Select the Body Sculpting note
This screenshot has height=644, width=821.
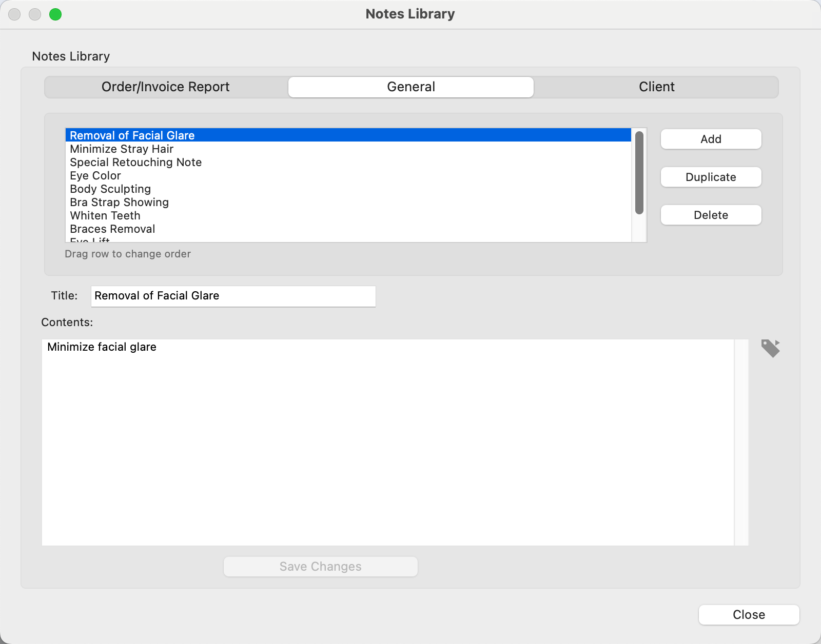[x=110, y=189]
